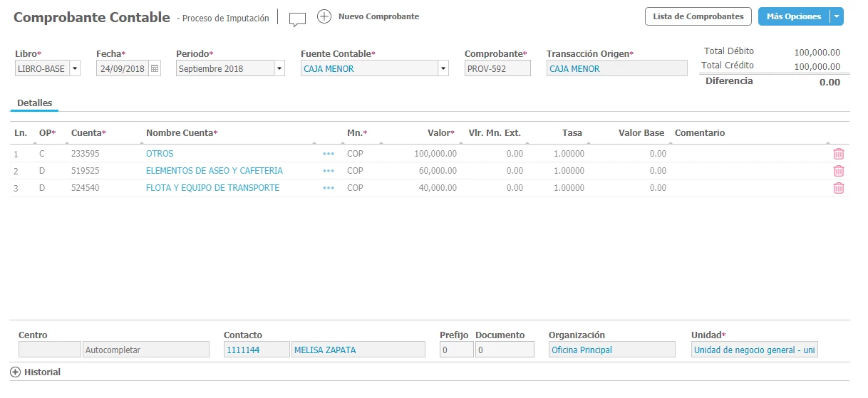Open ellipsis options for OTROS account
The width and height of the screenshot is (868, 398).
pos(328,154)
